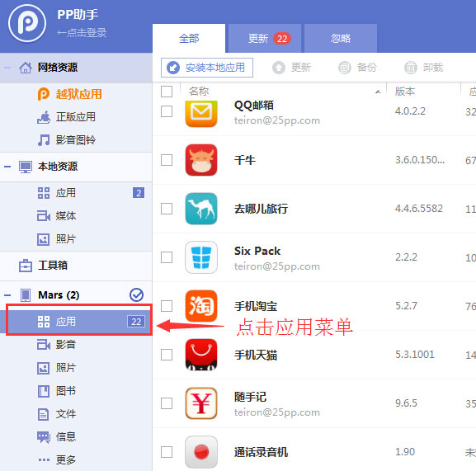Screen dimensions: 476x471
Task: Open the 更新 tab with 22 badge
Action: coord(265,39)
